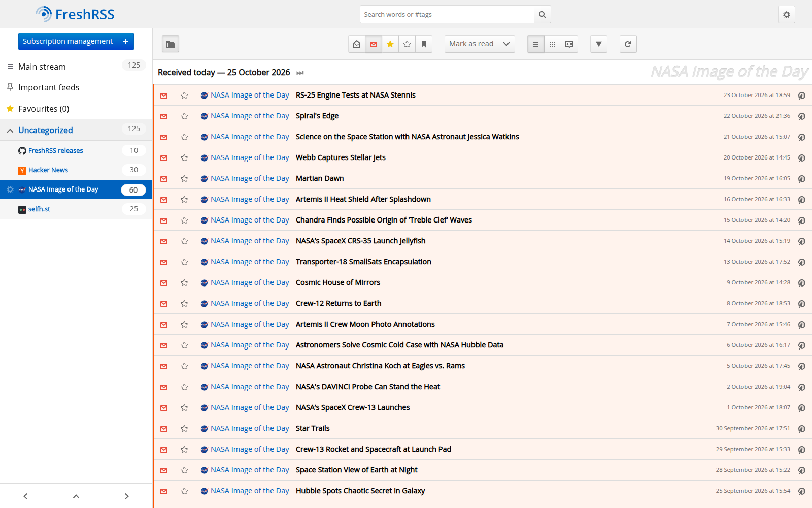Open "Webb Captures Stellar Jets" original link icon

pos(802,158)
